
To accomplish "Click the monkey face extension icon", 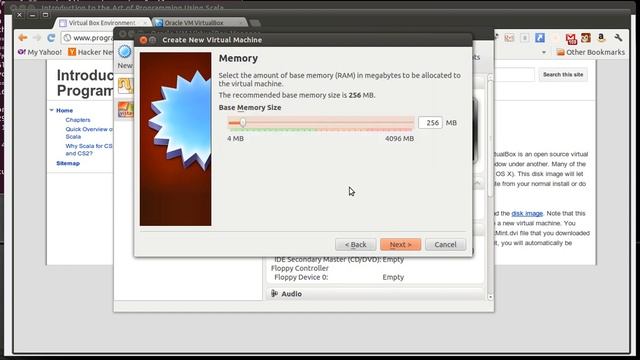I will click(x=586, y=38).
